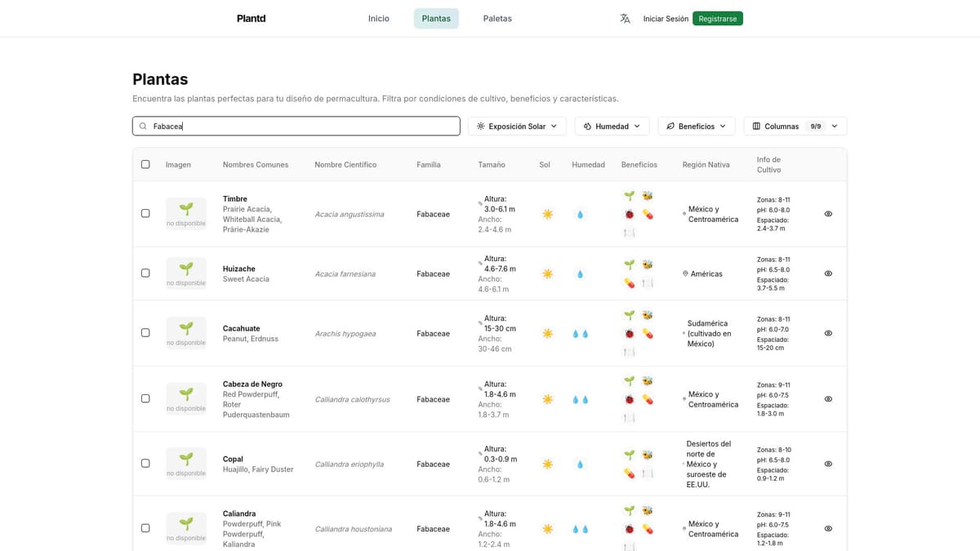Click the eye icon in Cacahuate row
This screenshot has height=551, width=980.
pyautogui.click(x=828, y=333)
